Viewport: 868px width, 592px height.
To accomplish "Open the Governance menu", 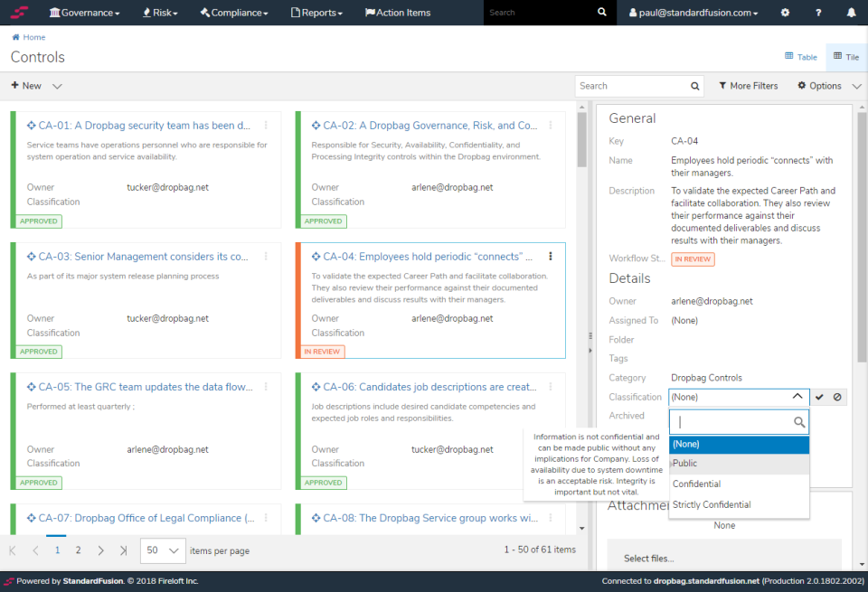I will [x=84, y=12].
